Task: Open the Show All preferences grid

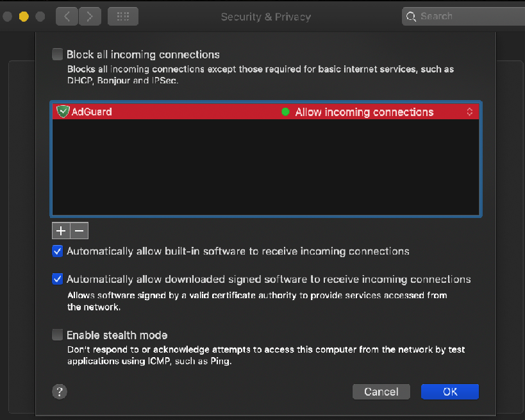Action: 122,16
